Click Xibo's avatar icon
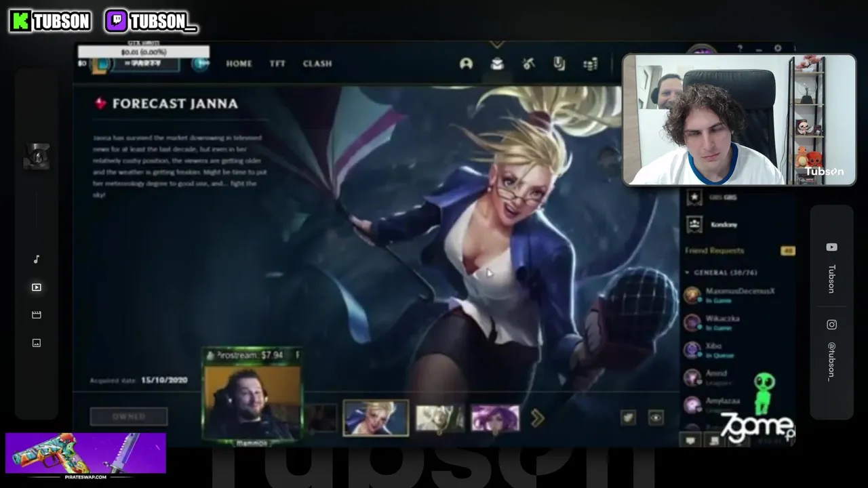The height and width of the screenshot is (488, 868). point(692,350)
